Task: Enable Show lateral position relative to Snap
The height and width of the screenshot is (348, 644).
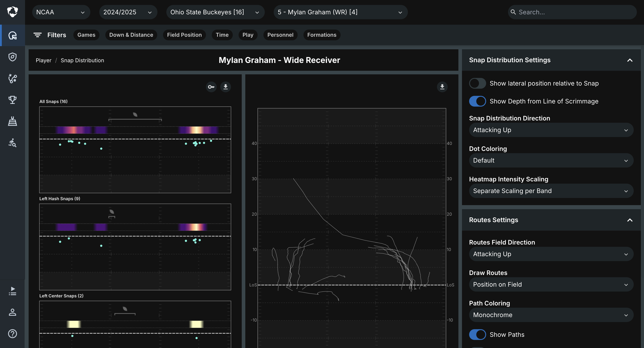Action: point(477,83)
